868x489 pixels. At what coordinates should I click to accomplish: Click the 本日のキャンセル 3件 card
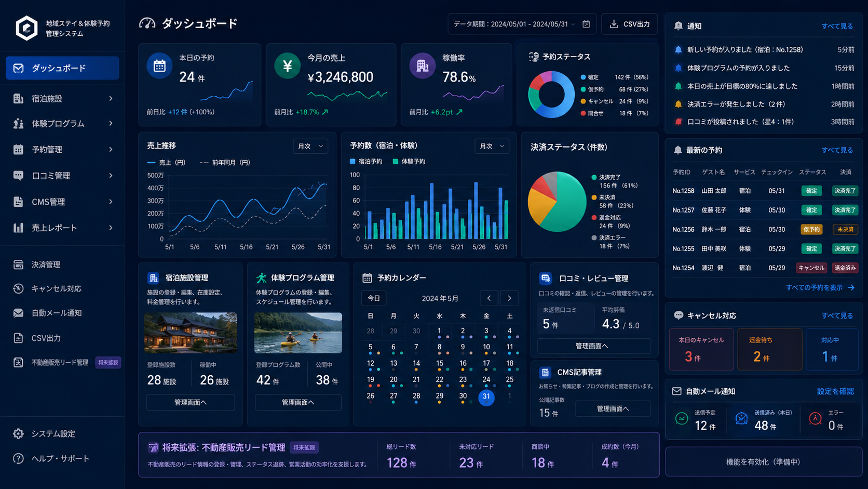point(701,349)
